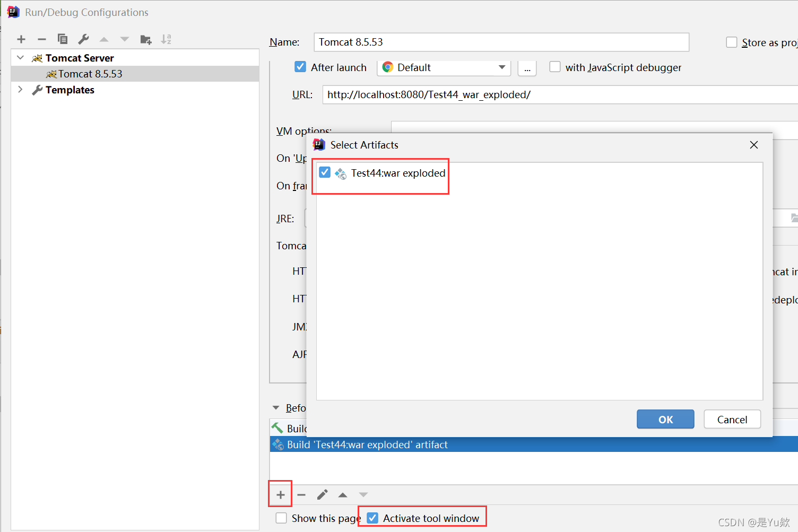Toggle the After launch checkbox
The image size is (798, 532).
[300, 67]
